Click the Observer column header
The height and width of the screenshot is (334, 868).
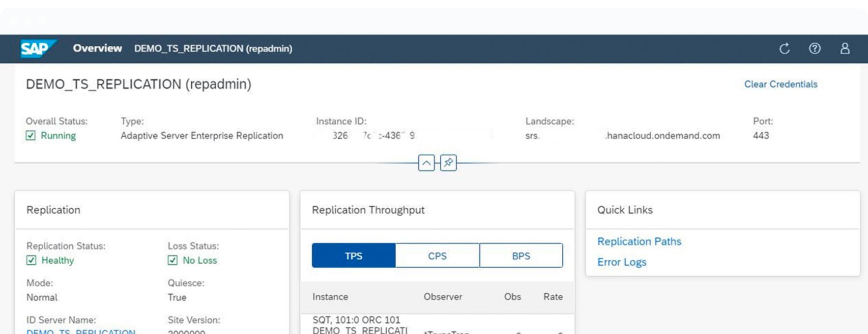click(442, 297)
